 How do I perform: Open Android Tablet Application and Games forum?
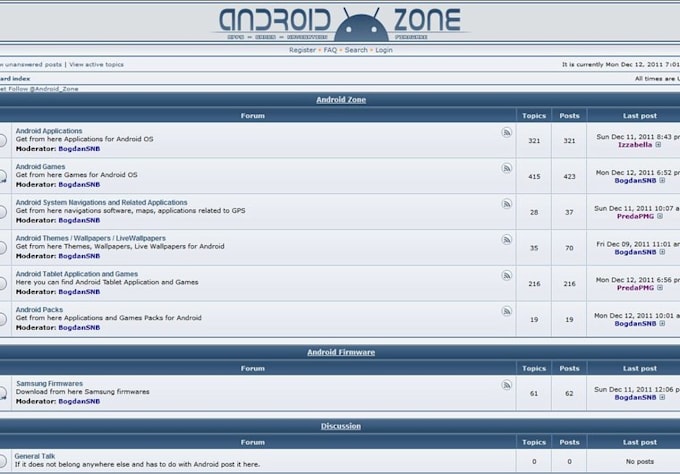pos(77,274)
